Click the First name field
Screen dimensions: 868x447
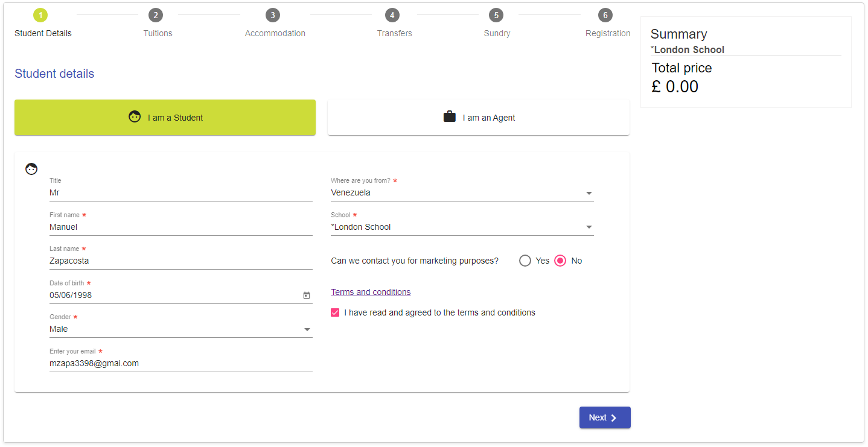[x=181, y=227]
